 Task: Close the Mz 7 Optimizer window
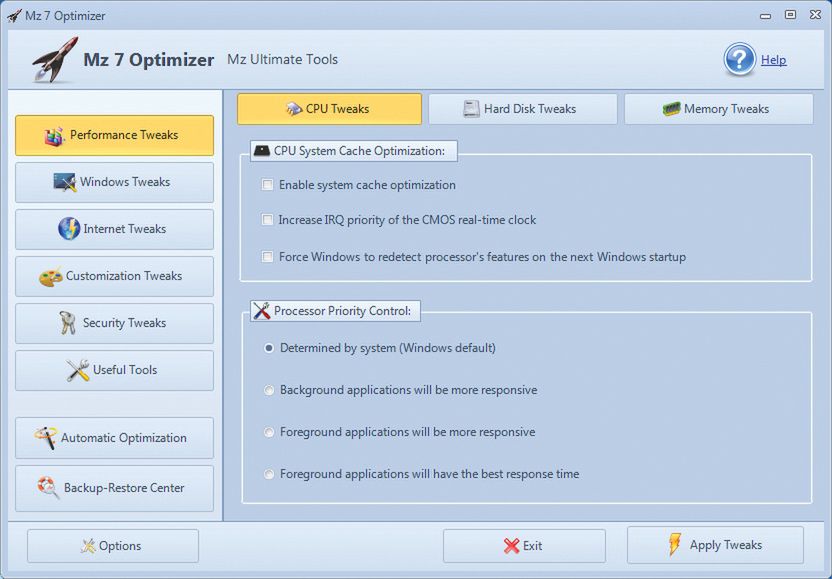(x=816, y=15)
